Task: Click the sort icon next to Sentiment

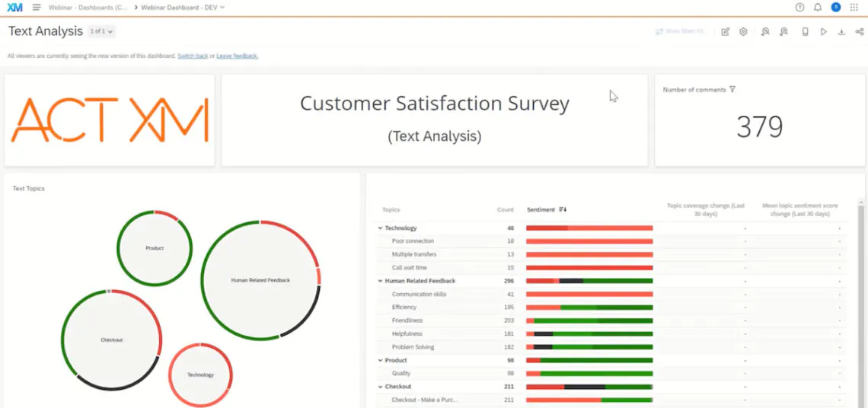Action: click(x=563, y=210)
